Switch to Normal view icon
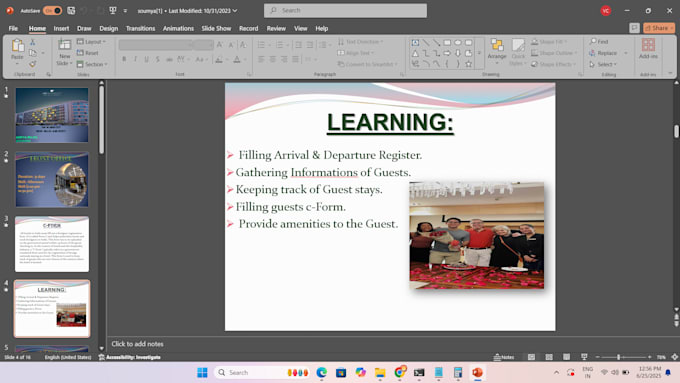The height and width of the screenshot is (383, 680). pyautogui.click(x=531, y=357)
